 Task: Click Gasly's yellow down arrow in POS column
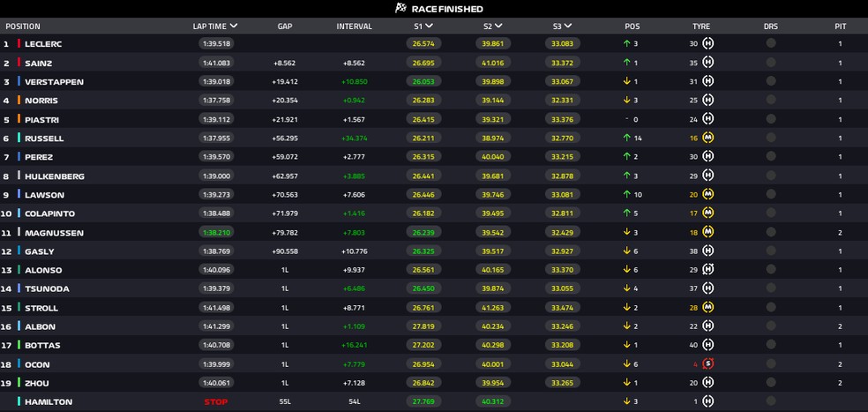(x=626, y=251)
